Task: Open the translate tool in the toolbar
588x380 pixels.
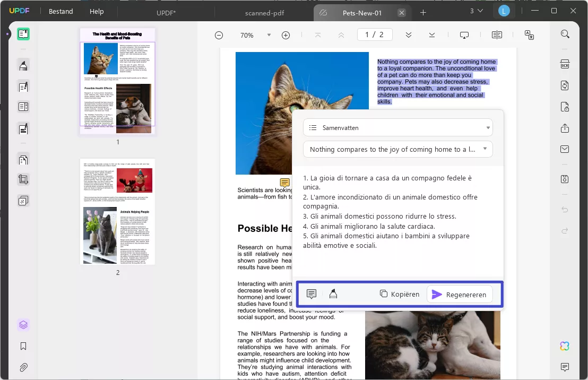Action: [x=529, y=34]
